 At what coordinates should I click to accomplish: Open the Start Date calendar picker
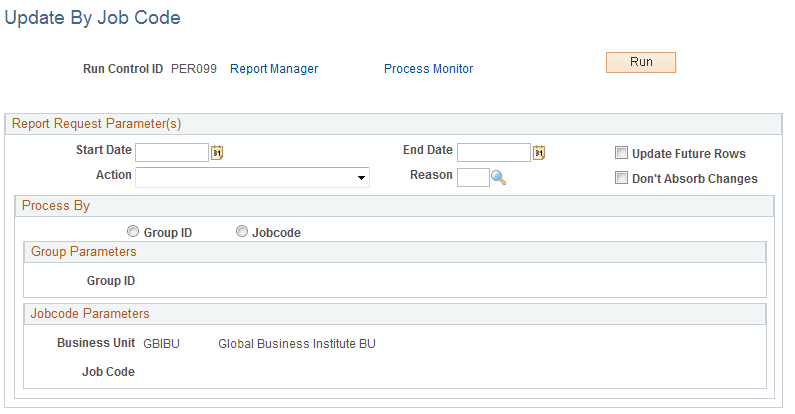click(217, 152)
